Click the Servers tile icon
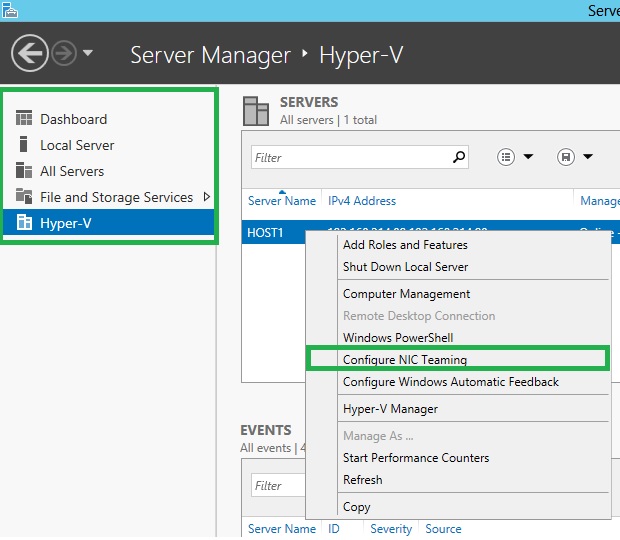This screenshot has width=620, height=540. pos(256,111)
